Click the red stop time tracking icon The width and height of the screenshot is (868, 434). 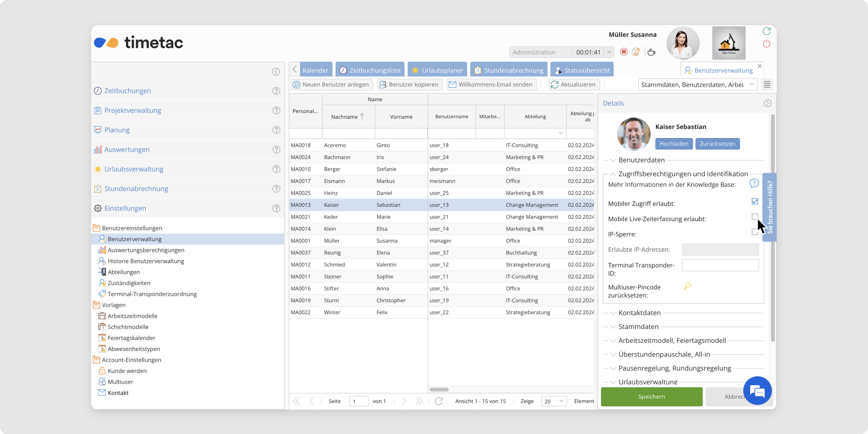pos(624,52)
